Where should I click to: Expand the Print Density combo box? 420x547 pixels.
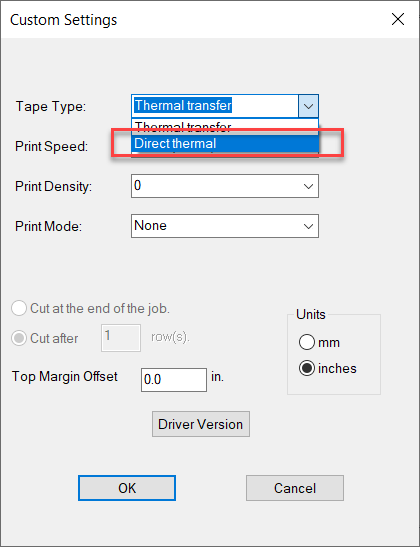[225, 186]
